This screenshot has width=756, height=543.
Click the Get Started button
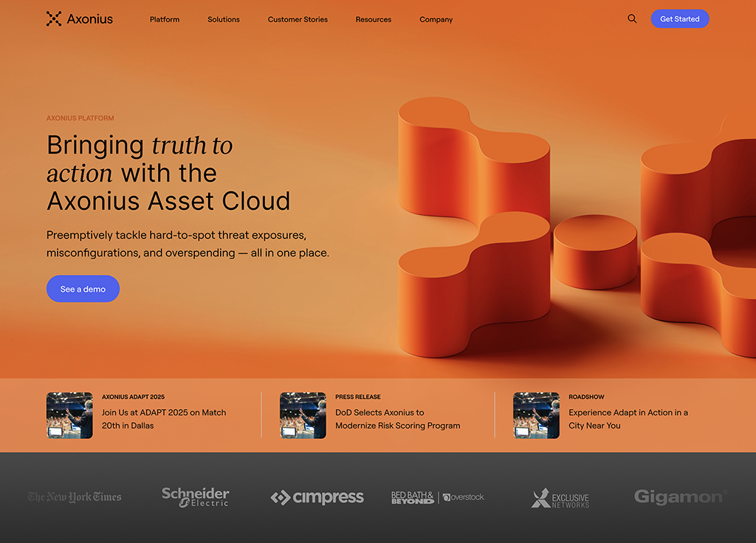pyautogui.click(x=680, y=19)
